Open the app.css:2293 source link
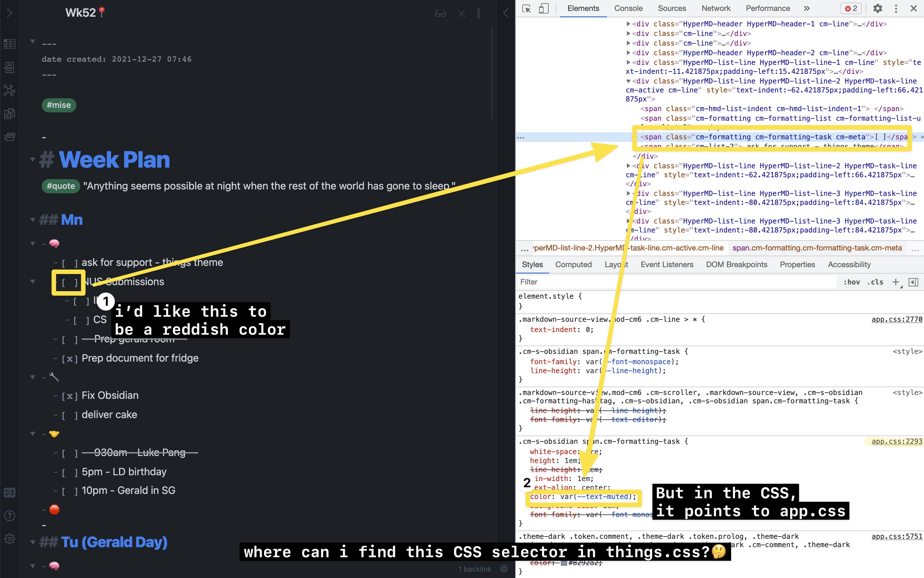This screenshot has width=924, height=578. click(x=896, y=441)
